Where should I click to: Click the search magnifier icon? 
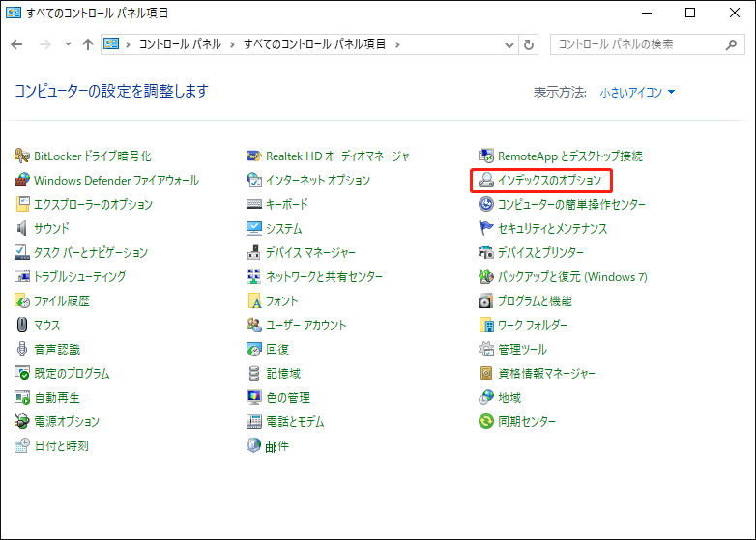pos(732,44)
